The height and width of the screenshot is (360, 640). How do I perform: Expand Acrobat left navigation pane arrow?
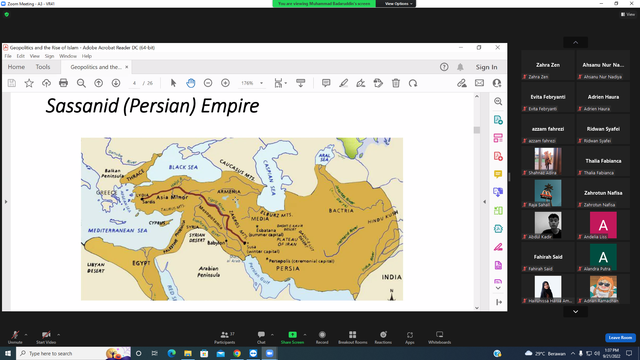[x=6, y=202]
